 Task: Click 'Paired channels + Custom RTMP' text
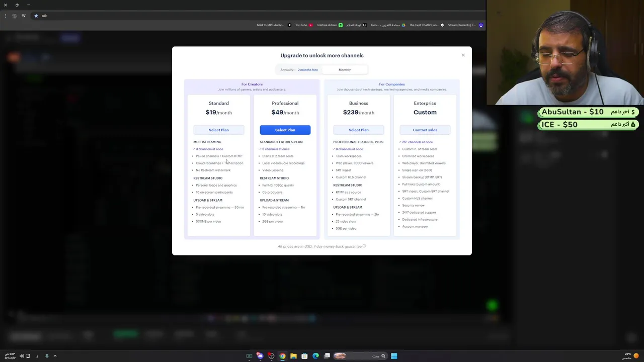[219, 156]
